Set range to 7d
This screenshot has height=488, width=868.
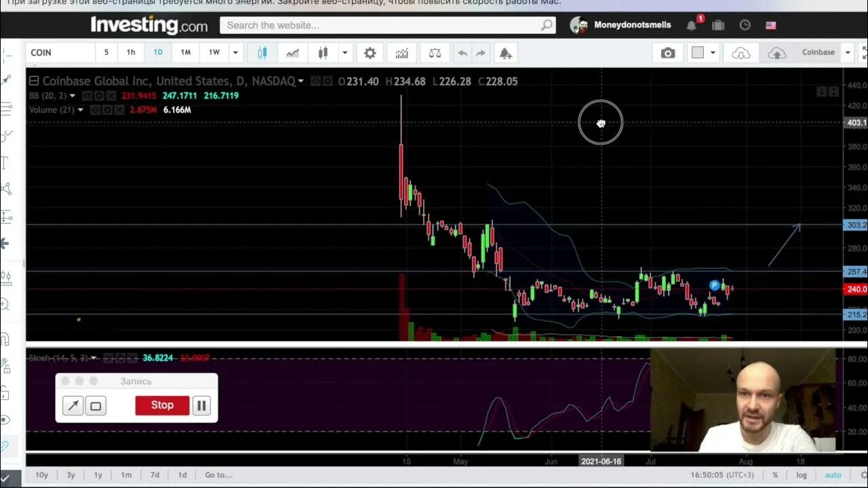(155, 475)
